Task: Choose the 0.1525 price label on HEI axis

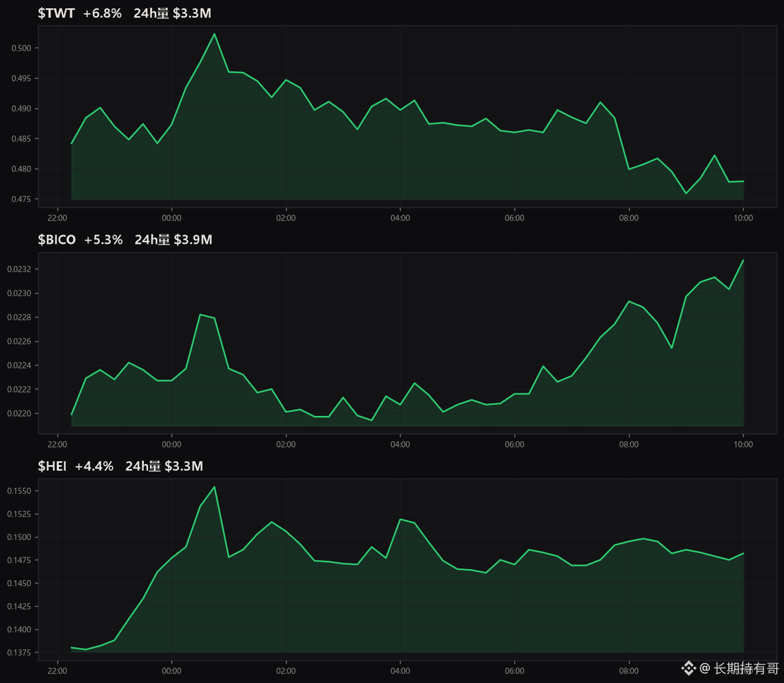Action: coord(19,514)
